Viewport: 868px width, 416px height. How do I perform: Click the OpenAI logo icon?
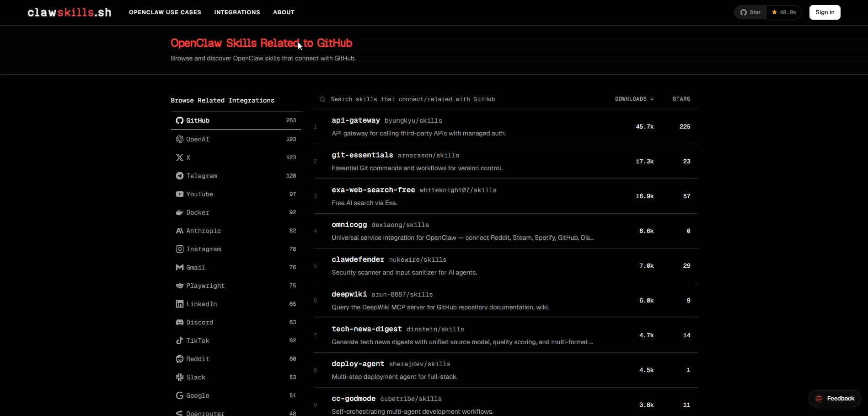[180, 139]
